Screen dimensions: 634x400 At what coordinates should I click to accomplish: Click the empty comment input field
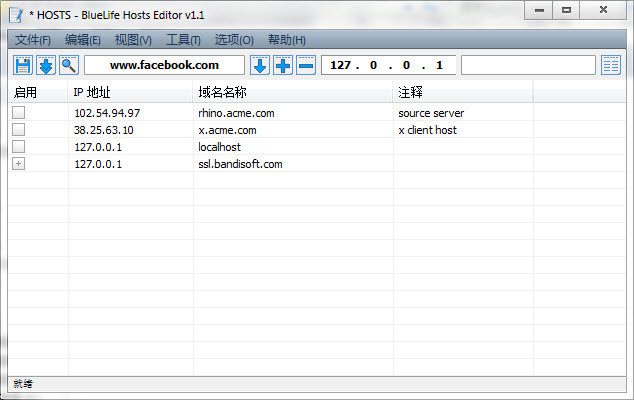tap(528, 65)
